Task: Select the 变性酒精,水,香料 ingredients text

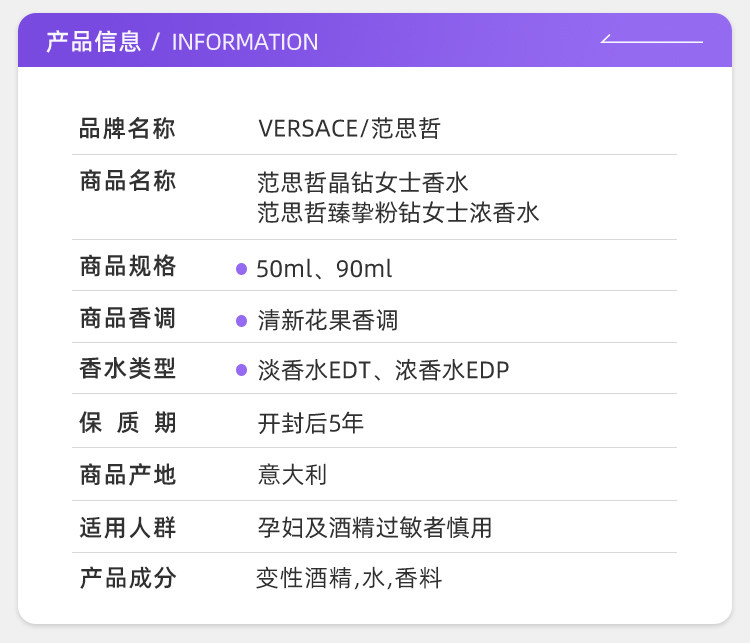Action: coord(349,578)
